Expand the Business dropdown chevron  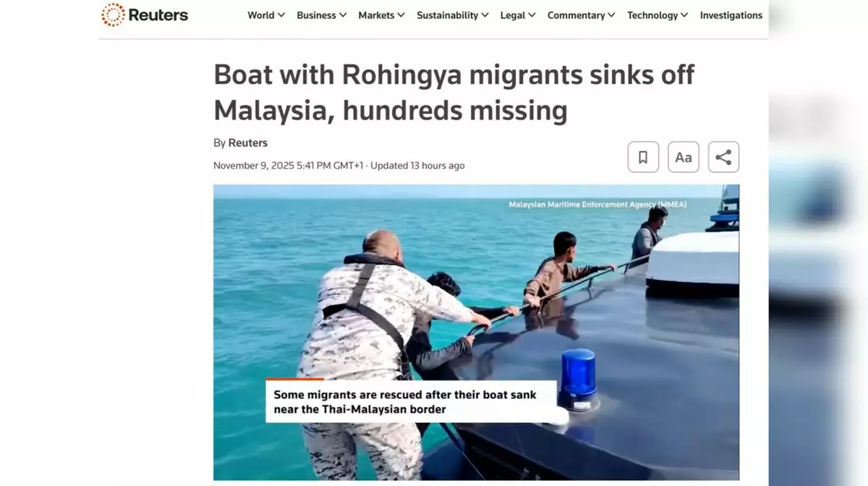pyautogui.click(x=343, y=15)
